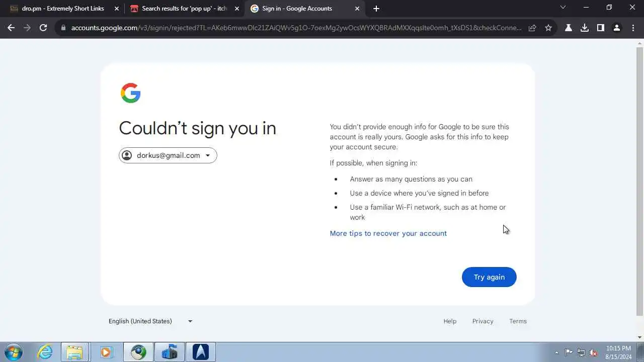This screenshot has height=362, width=644.
Task: Close the Search results itch tab
Action: click(237, 9)
